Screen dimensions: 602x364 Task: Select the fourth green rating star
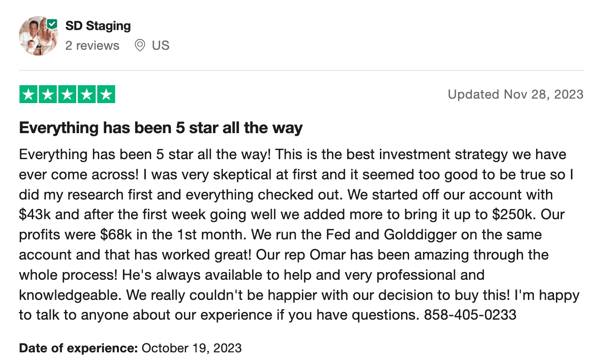coord(87,95)
